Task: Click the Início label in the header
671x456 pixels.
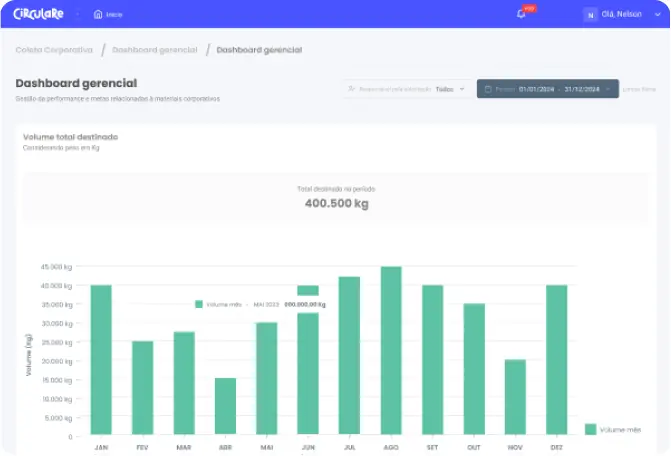Action: point(114,15)
